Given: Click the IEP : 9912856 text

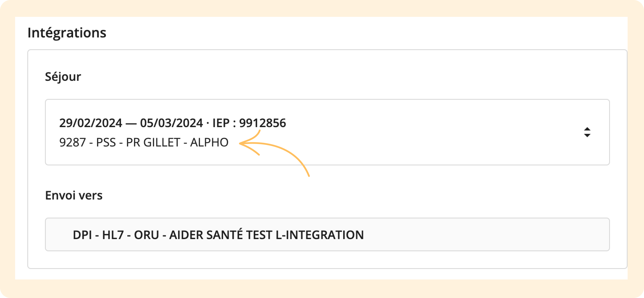Looking at the screenshot, I should point(249,123).
